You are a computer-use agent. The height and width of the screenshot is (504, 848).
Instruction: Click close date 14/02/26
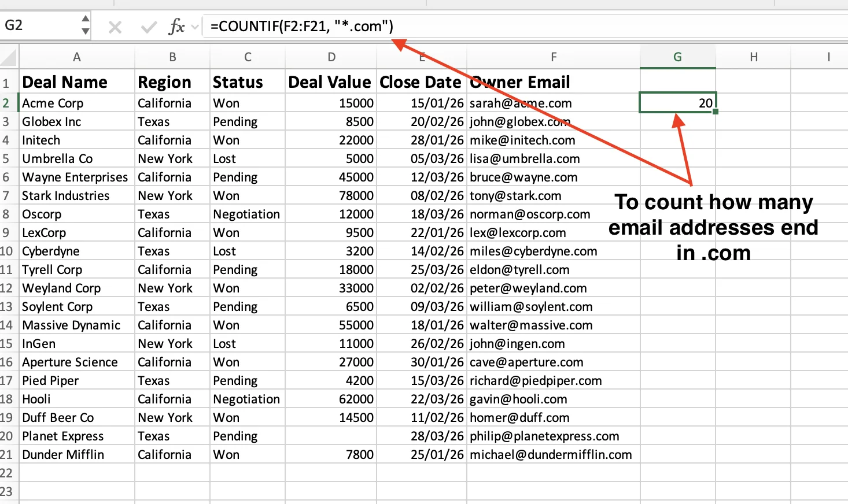[x=422, y=251]
